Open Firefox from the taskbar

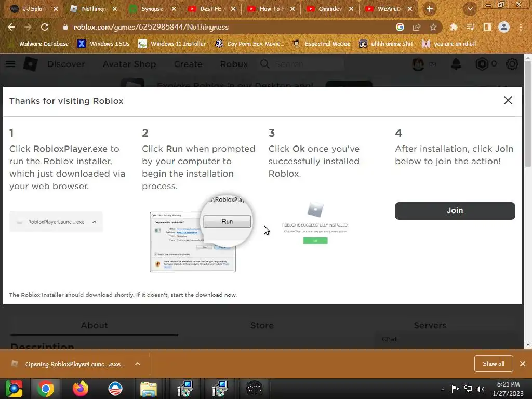click(81, 389)
